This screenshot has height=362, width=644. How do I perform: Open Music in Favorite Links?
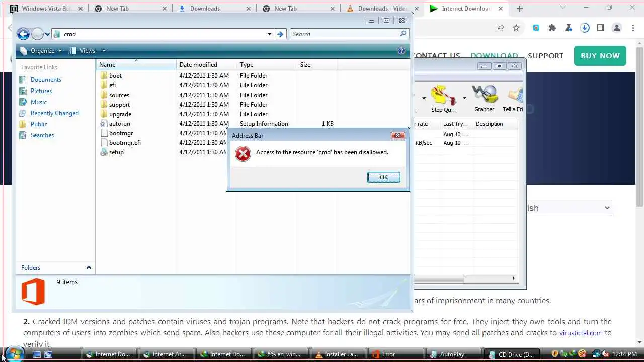coord(38,102)
